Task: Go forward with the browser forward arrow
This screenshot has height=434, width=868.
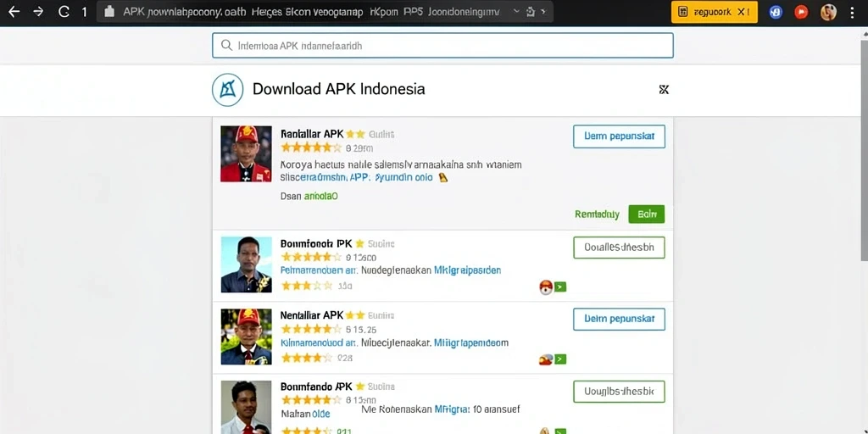Action: tap(38, 12)
